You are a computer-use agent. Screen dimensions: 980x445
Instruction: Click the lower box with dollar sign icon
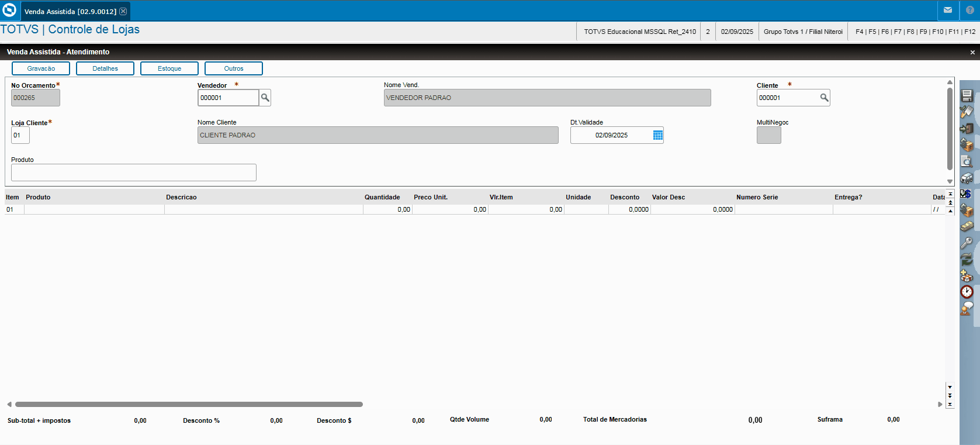tap(967, 210)
